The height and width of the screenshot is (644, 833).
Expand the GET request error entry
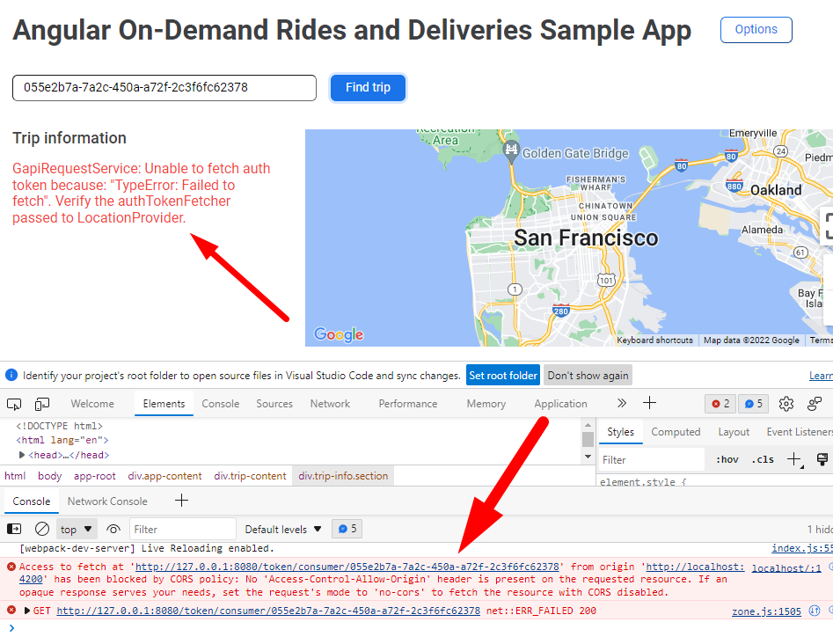[27, 611]
